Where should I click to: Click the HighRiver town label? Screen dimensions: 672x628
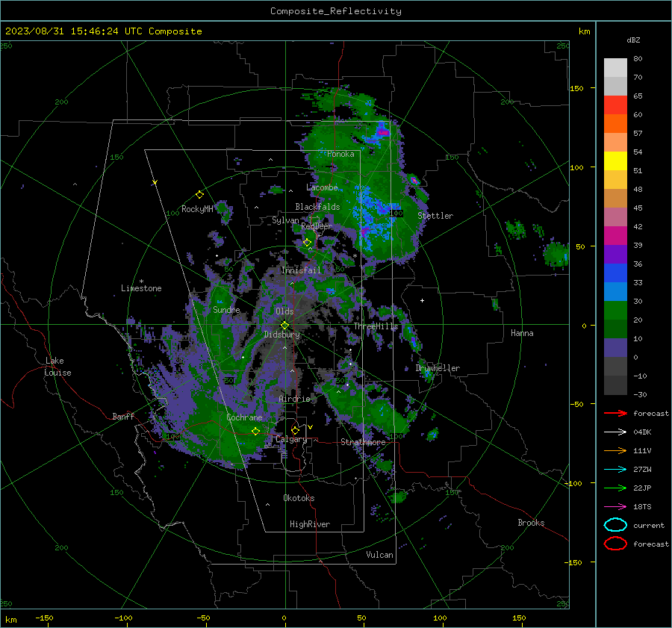point(310,524)
